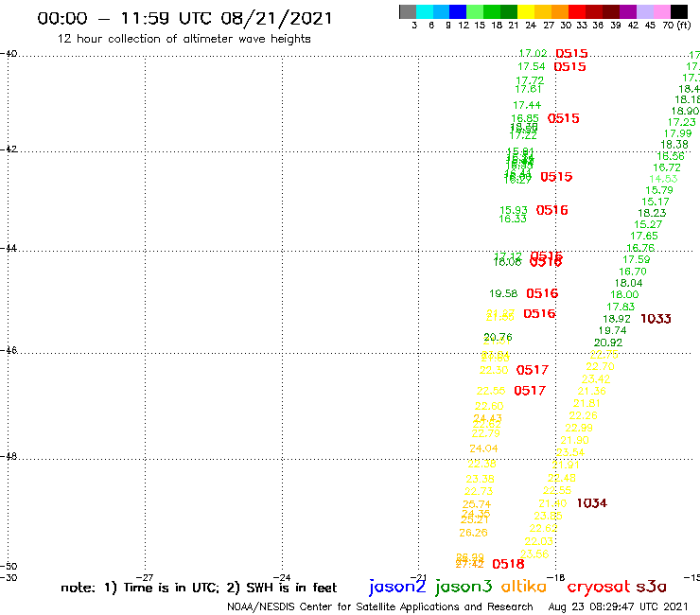Click the yellow value 23.56
This screenshot has height=615, width=700.
(534, 554)
